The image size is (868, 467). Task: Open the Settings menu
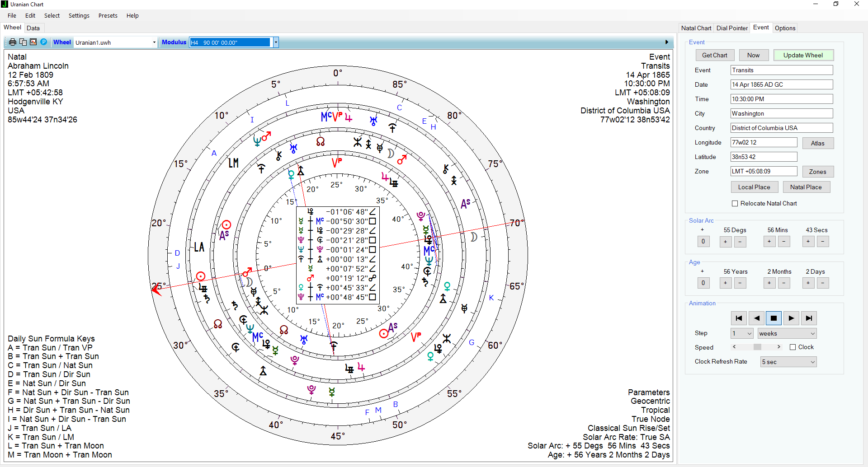coord(79,16)
